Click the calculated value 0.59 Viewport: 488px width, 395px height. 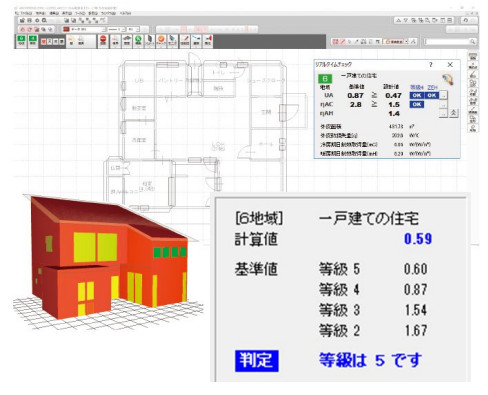[x=418, y=239]
